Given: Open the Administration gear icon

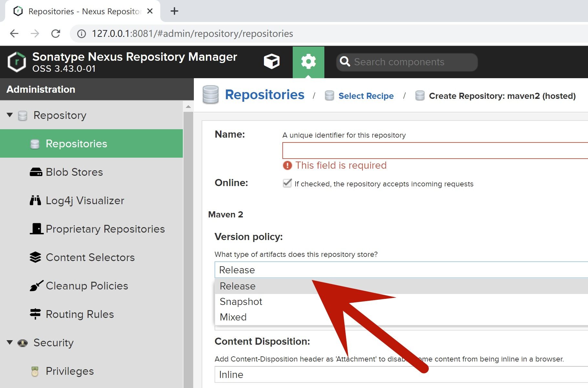Looking at the screenshot, I should tap(308, 61).
